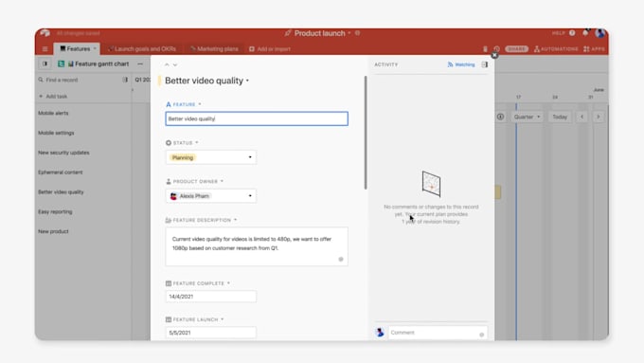Click the Feature Complete calendar field icon
This screenshot has height=363, width=644.
click(169, 283)
